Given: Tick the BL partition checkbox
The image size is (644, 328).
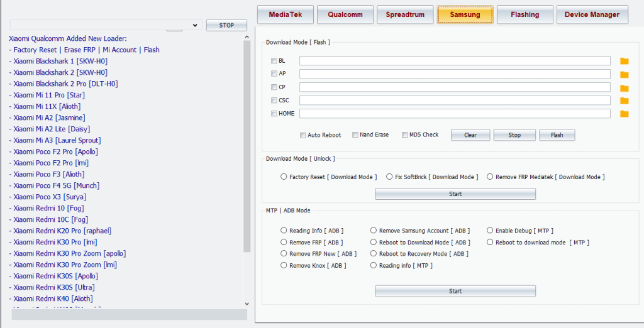Looking at the screenshot, I should pos(274,61).
